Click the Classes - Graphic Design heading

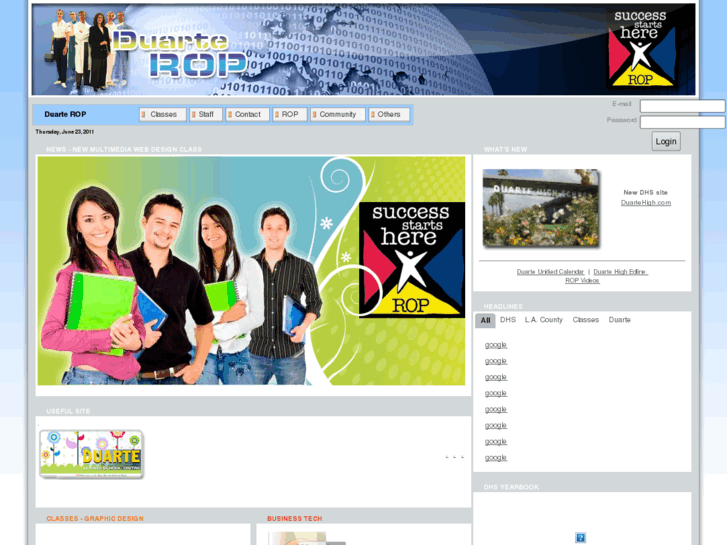click(x=95, y=519)
